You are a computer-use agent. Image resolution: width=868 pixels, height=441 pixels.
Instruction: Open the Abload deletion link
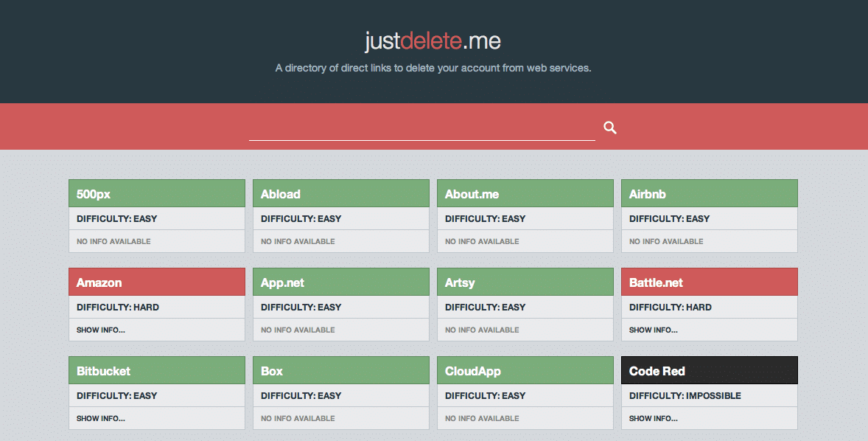tap(341, 193)
